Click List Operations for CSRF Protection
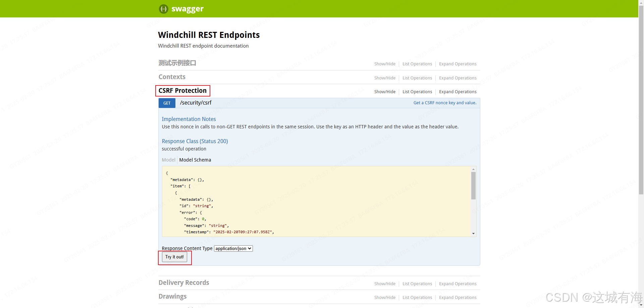Screen dimensions: 644x308 (417, 92)
